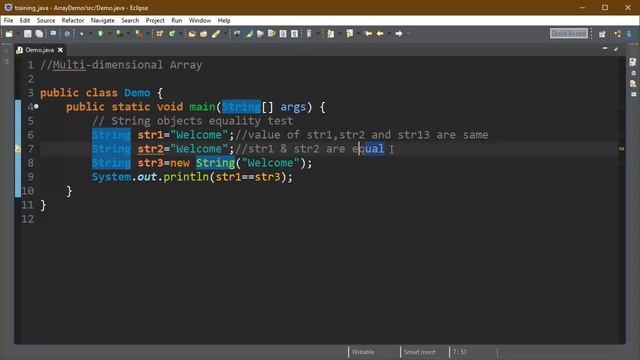Click the Save All toolbar icon
Image resolution: width=640 pixels, height=360 pixels.
pyautogui.click(x=39, y=34)
